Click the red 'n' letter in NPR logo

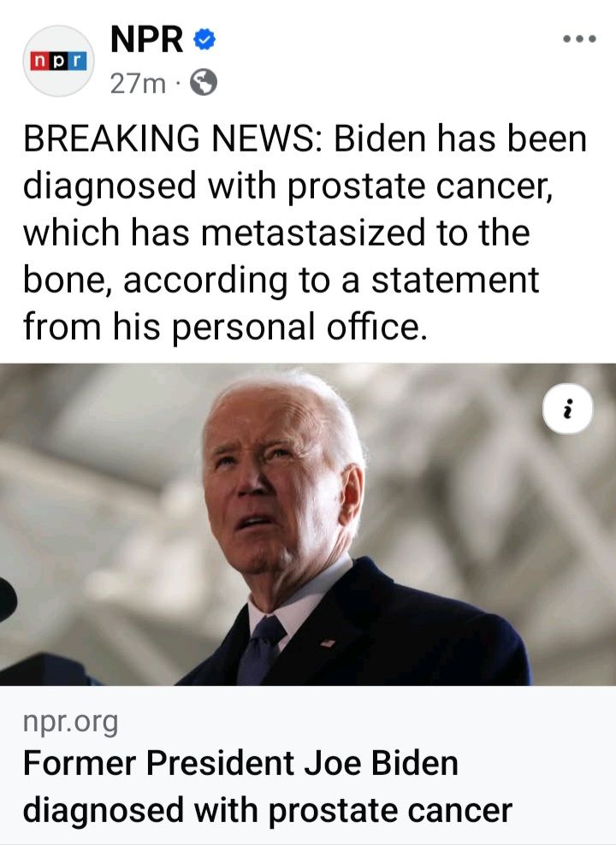tap(38, 61)
